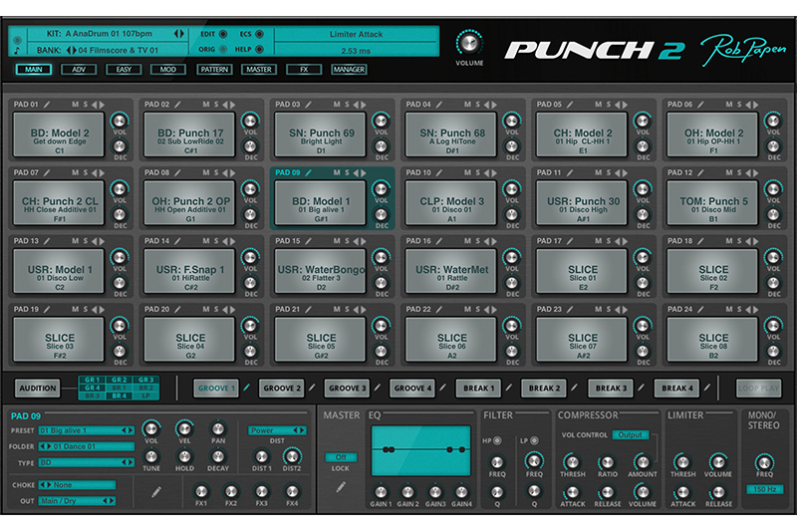This screenshot has height=532, width=797.
Task: Open the Power distortion type selector
Action: click(277, 430)
